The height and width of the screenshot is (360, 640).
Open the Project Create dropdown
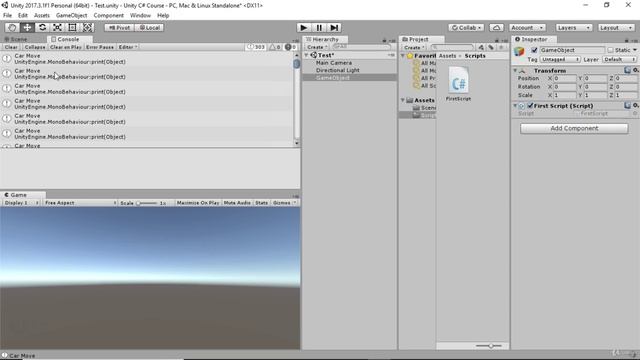(x=414, y=47)
